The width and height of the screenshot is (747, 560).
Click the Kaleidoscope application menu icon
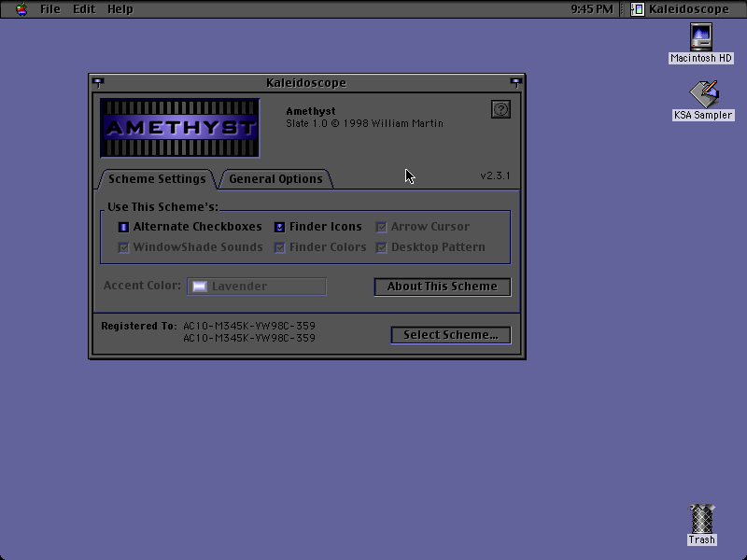click(x=638, y=9)
